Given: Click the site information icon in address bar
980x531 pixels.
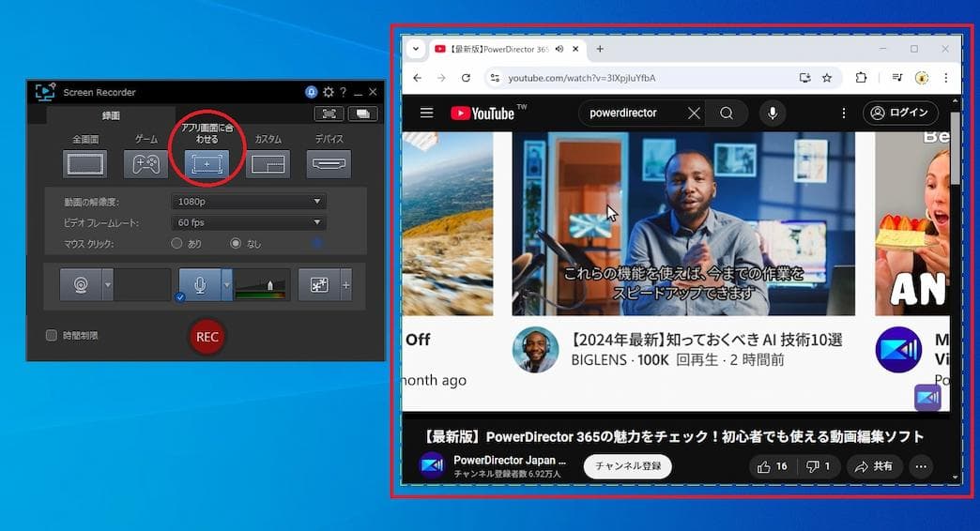Looking at the screenshot, I should tap(495, 78).
